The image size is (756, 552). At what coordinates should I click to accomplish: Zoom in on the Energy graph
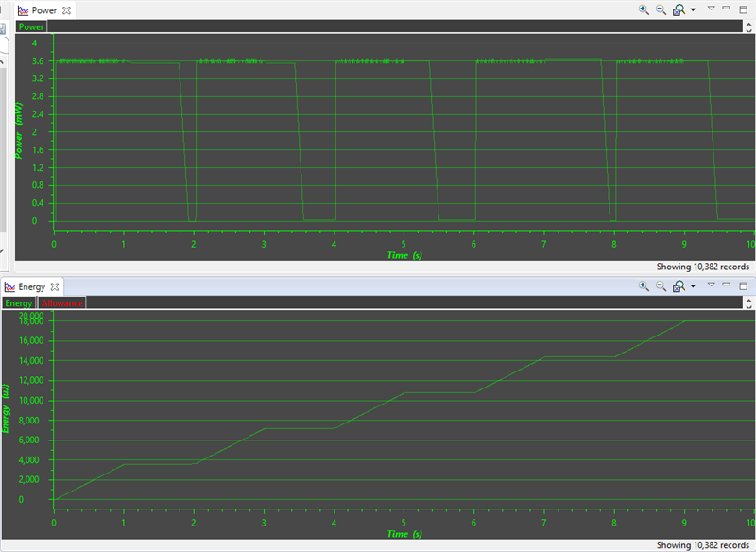(x=644, y=285)
